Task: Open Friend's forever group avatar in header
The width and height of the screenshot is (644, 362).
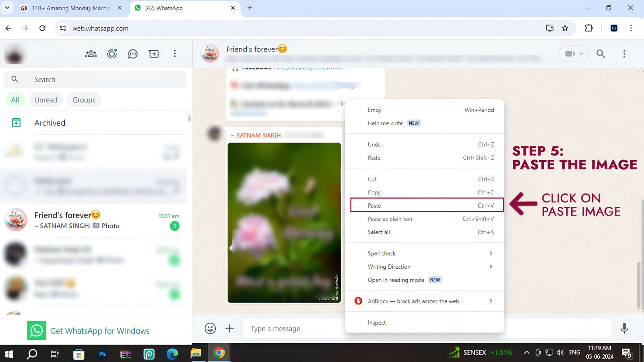Action: pyautogui.click(x=210, y=54)
